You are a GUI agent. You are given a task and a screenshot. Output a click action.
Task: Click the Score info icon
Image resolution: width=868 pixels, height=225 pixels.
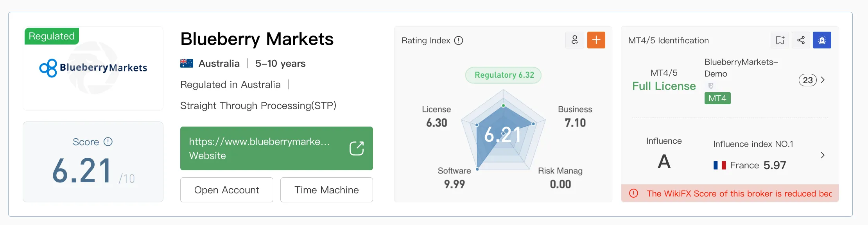pos(108,142)
